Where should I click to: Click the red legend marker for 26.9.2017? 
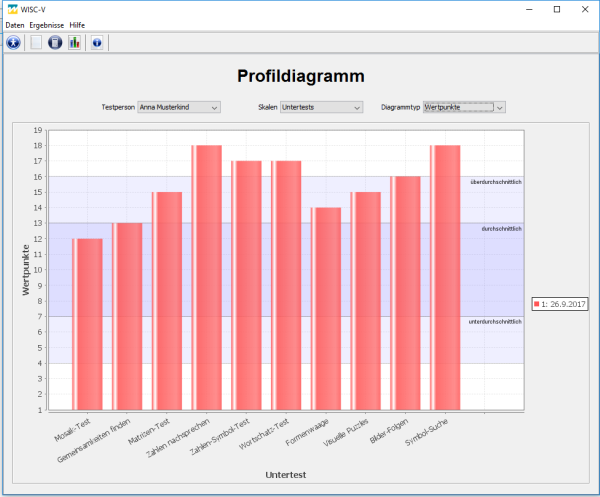537,303
